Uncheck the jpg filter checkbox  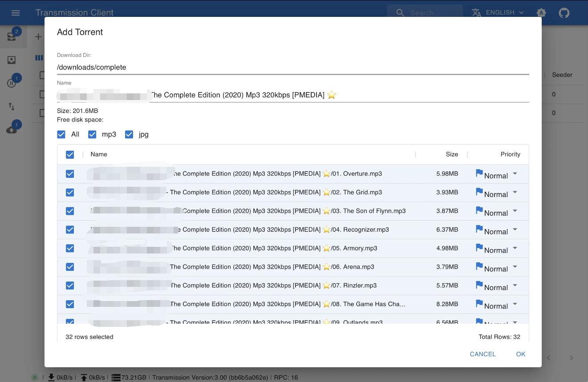pos(129,134)
